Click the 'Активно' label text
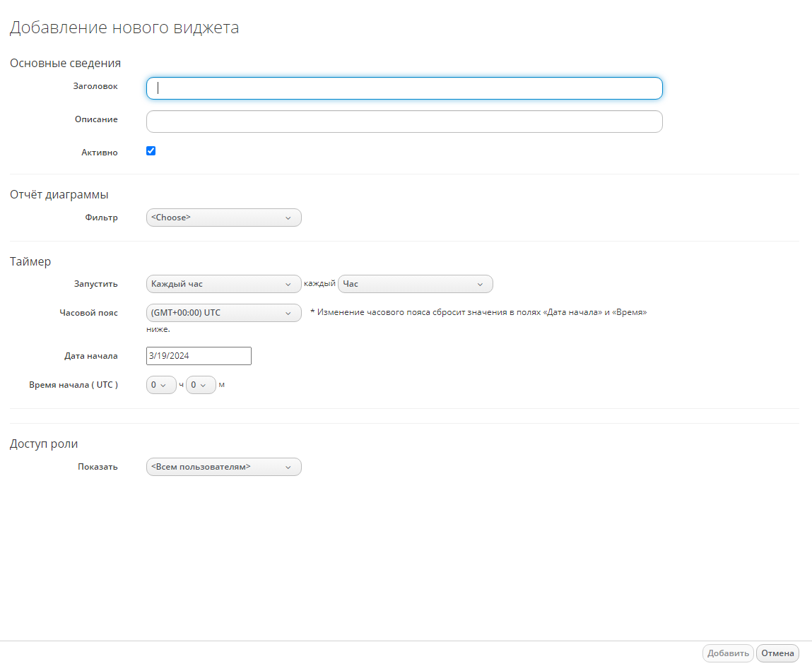Image resolution: width=812 pixels, height=666 pixels. coord(99,152)
